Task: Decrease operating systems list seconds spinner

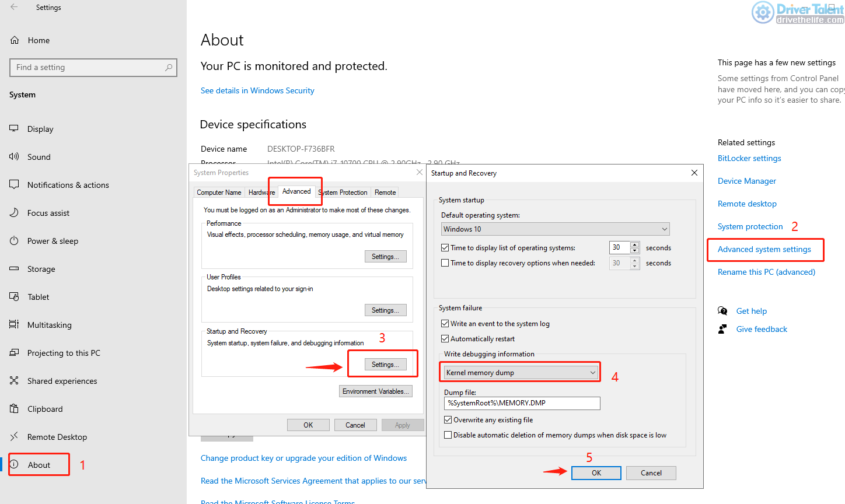Action: coord(634,251)
